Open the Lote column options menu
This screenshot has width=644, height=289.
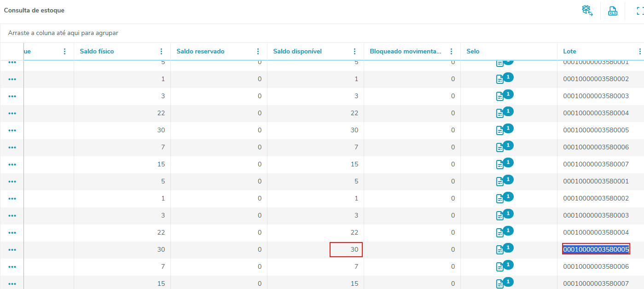coord(640,52)
